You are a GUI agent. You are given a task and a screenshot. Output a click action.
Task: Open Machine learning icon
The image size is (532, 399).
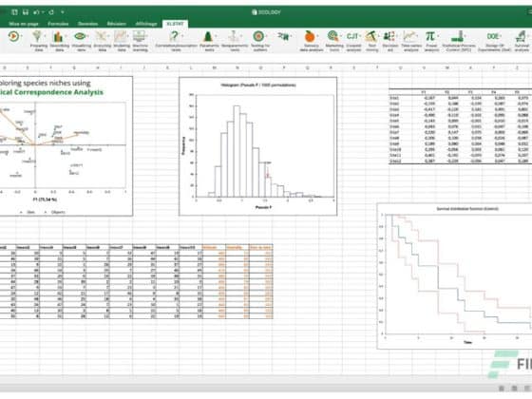click(139, 36)
